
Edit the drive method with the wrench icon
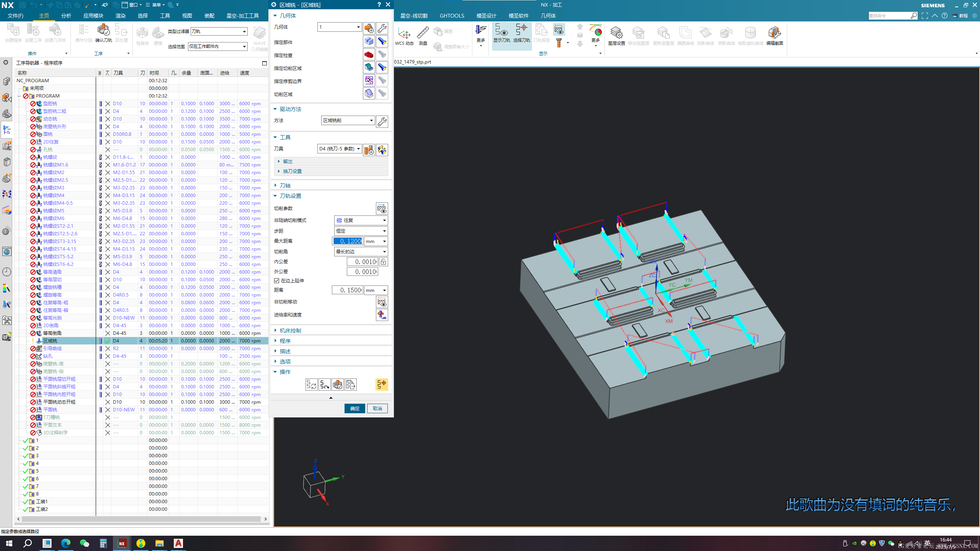382,121
